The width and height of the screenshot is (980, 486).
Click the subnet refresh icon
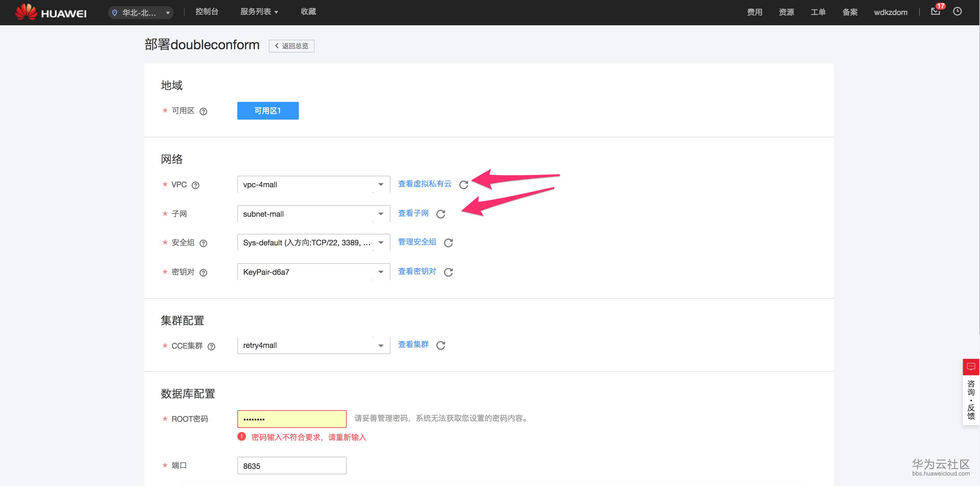[x=440, y=214]
